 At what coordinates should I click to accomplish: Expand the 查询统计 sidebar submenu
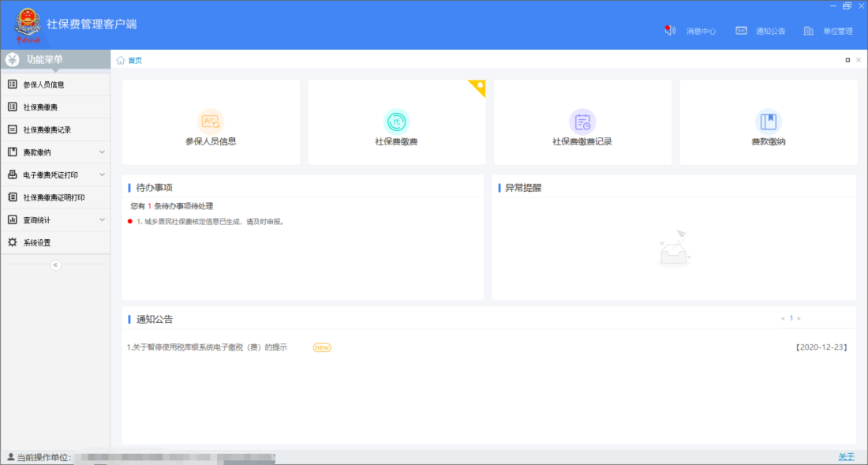click(x=102, y=220)
